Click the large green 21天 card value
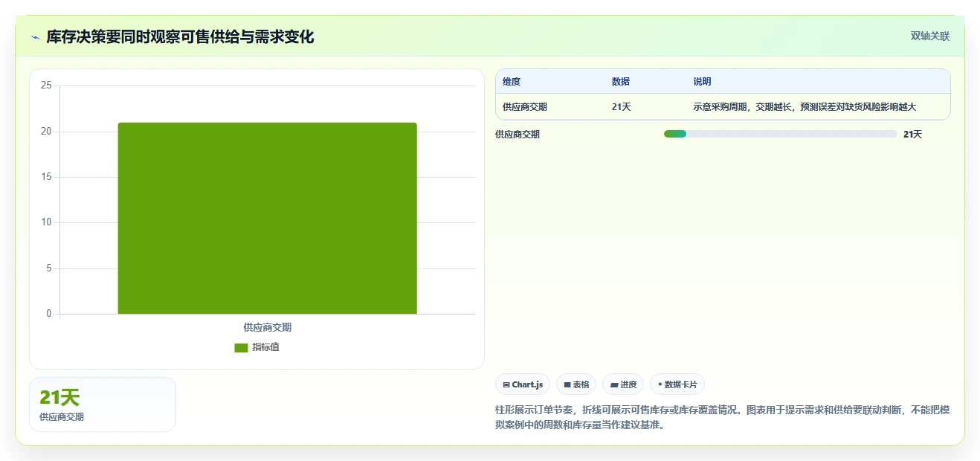Image resolution: width=980 pixels, height=461 pixels. (x=59, y=398)
